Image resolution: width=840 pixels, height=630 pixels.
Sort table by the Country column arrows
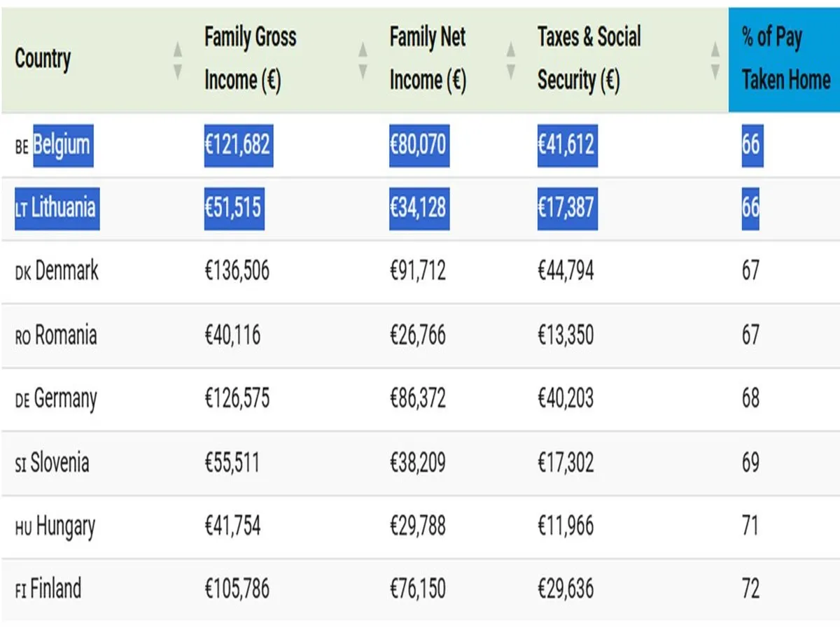point(178,59)
